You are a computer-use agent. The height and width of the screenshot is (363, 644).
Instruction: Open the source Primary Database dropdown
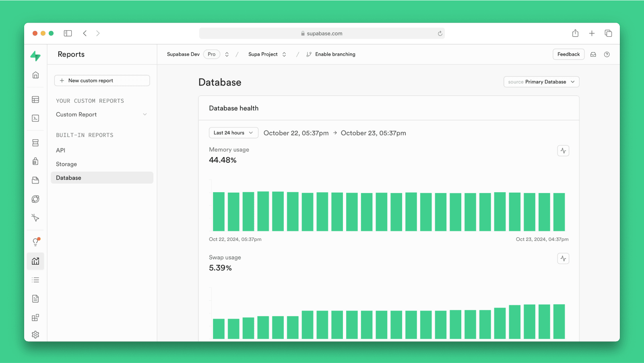pos(541,82)
